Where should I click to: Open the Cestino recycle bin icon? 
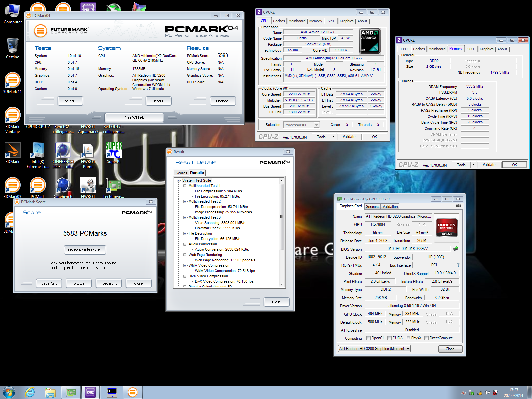click(x=13, y=48)
